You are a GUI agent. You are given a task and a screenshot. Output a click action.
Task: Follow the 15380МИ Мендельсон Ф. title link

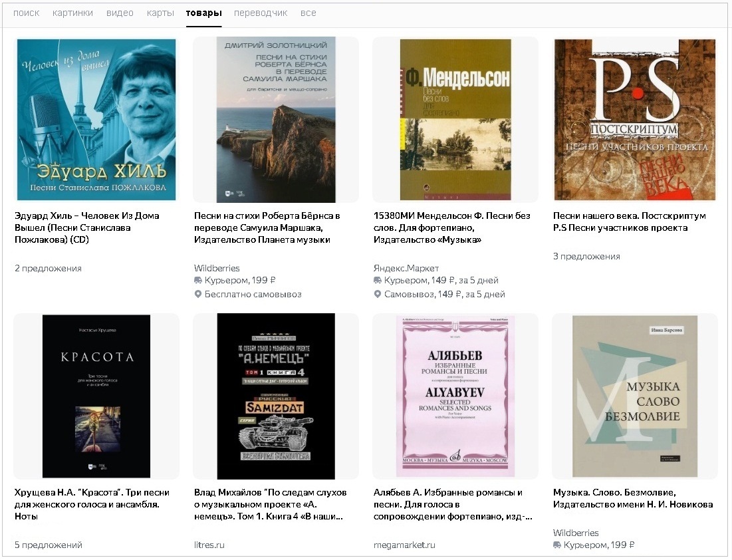[452, 227]
